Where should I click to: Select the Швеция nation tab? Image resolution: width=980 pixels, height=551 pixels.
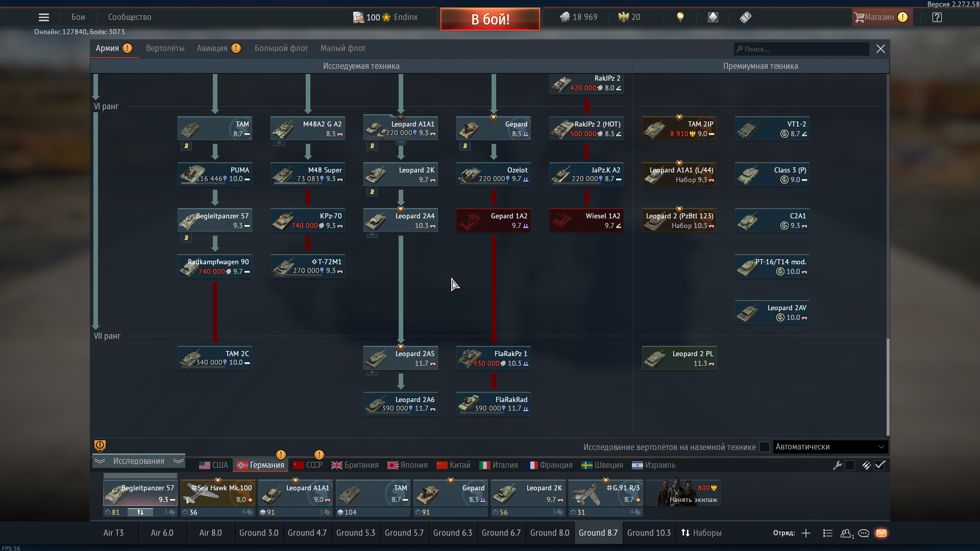(x=602, y=465)
